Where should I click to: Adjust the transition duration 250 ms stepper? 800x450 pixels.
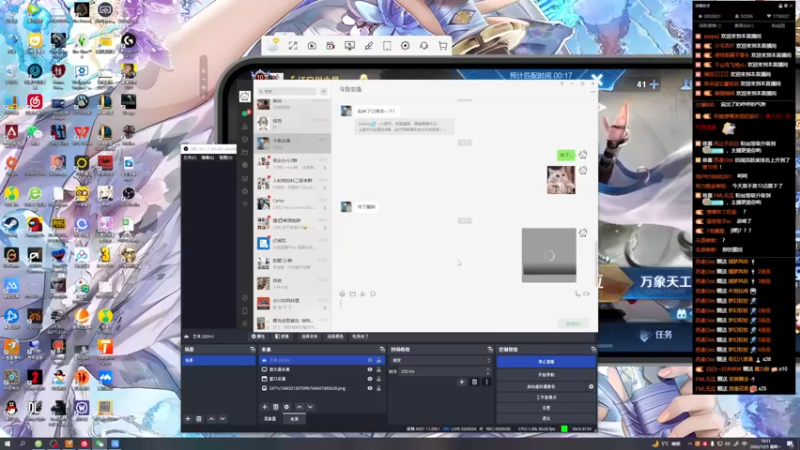(488, 371)
